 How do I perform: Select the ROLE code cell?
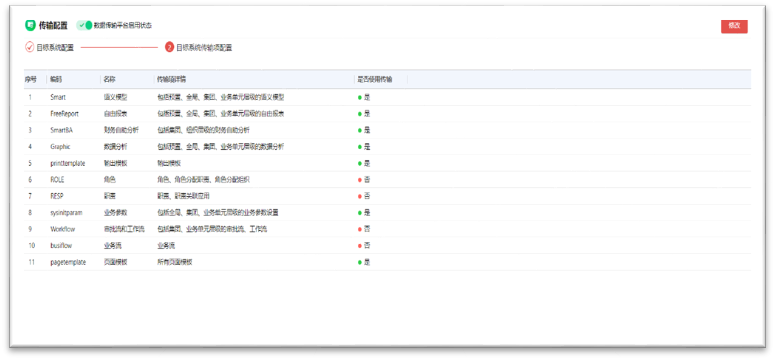tap(57, 180)
